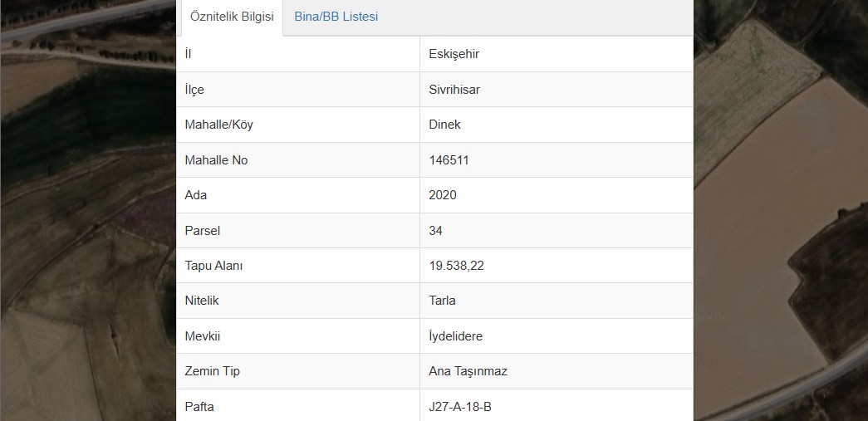
Task: Select the Nitelik value Tarla
Action: coord(442,301)
